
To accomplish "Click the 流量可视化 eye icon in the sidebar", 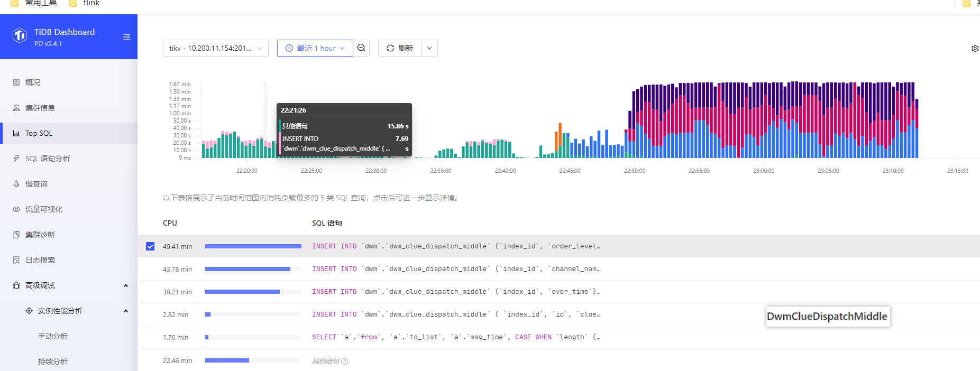I will (16, 209).
